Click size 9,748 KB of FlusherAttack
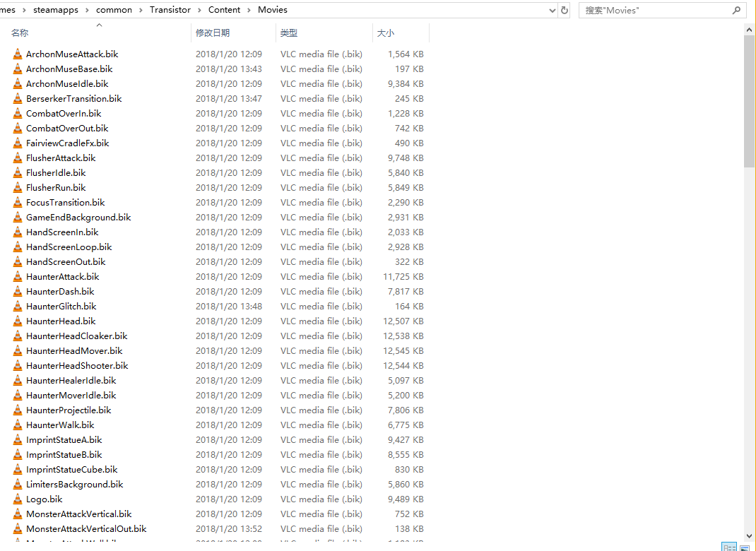 (x=406, y=158)
